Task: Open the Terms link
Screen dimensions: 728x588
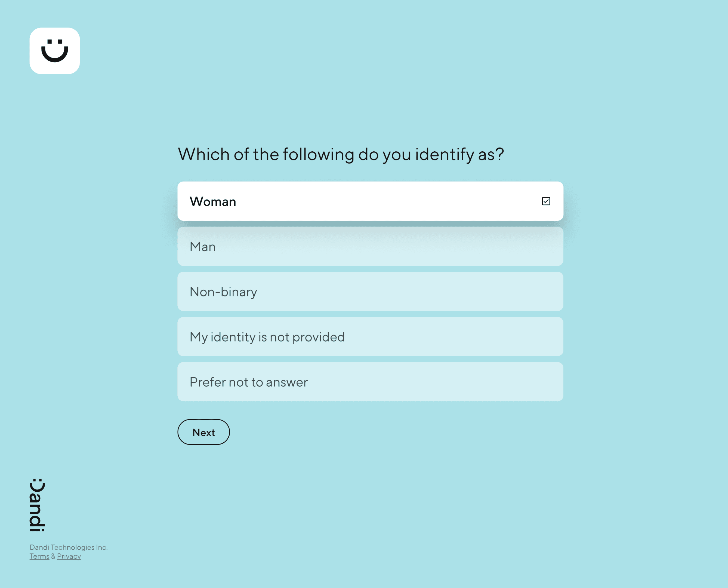Action: [x=39, y=556]
